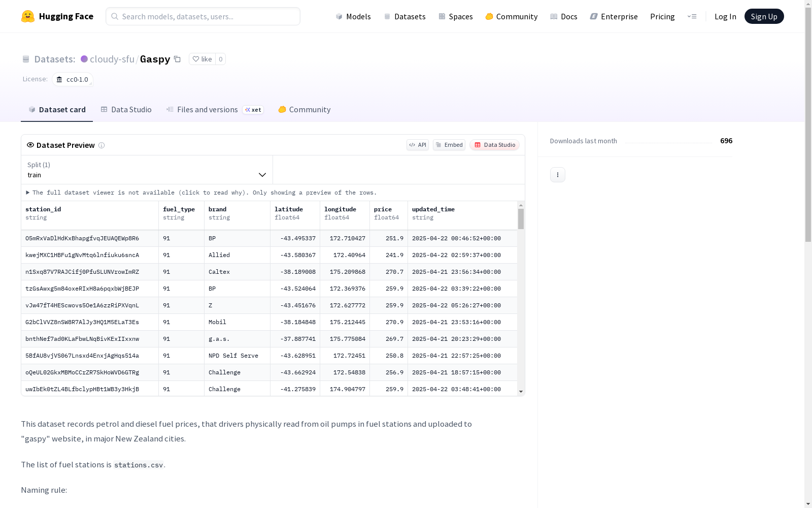Viewport: 812px width, 508px height.
Task: Expand the dataset viewer unavailable notice
Action: tap(201, 193)
